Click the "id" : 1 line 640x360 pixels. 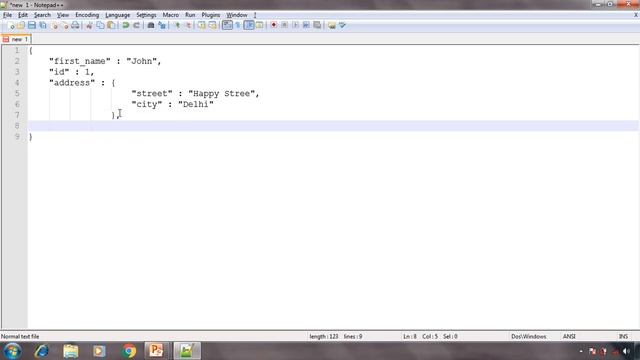pyautogui.click(x=72, y=72)
